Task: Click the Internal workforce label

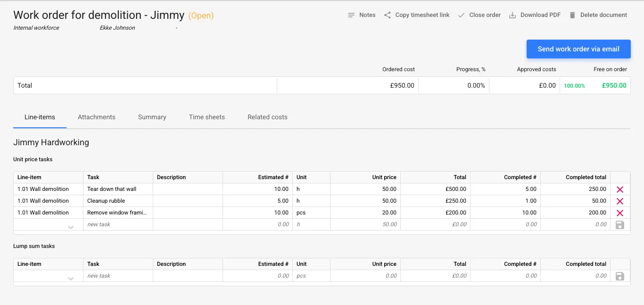Action: (36, 28)
